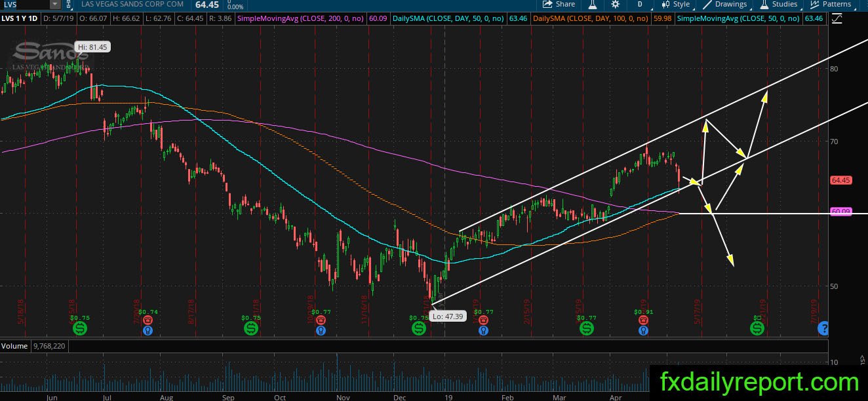Click blue lightbulb below $0.74 earnings
Viewport: 868px width, 401px height.
pyautogui.click(x=148, y=331)
